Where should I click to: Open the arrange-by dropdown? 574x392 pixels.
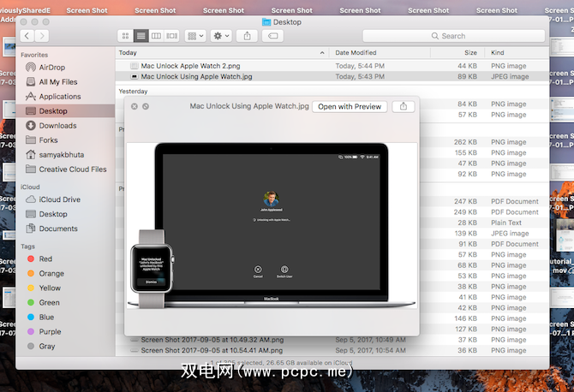click(x=195, y=36)
